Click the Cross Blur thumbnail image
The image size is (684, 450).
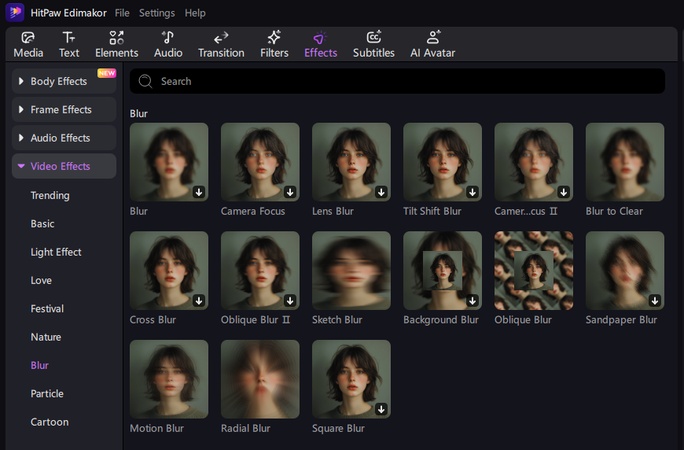(x=169, y=270)
